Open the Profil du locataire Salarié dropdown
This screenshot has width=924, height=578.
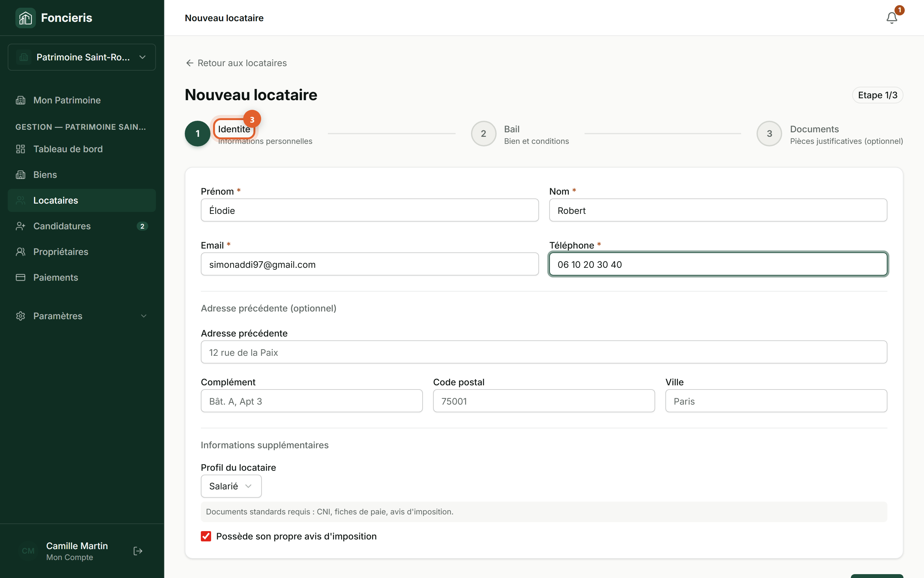[x=231, y=486]
